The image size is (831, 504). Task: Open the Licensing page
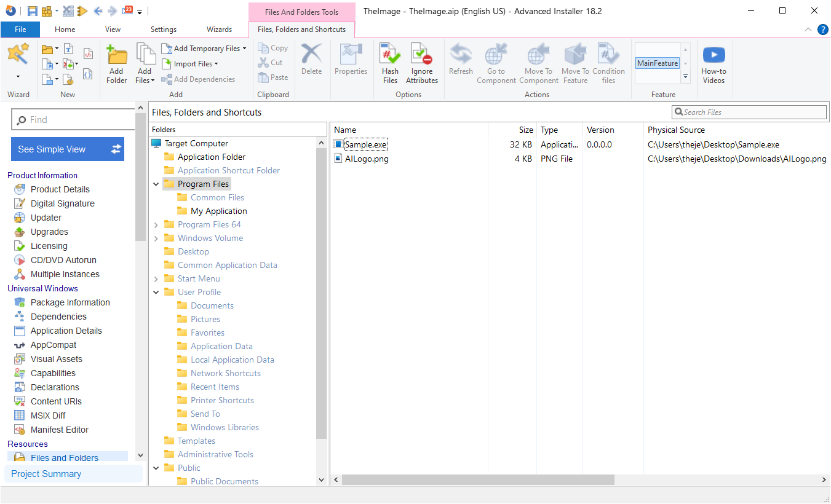[x=49, y=246]
